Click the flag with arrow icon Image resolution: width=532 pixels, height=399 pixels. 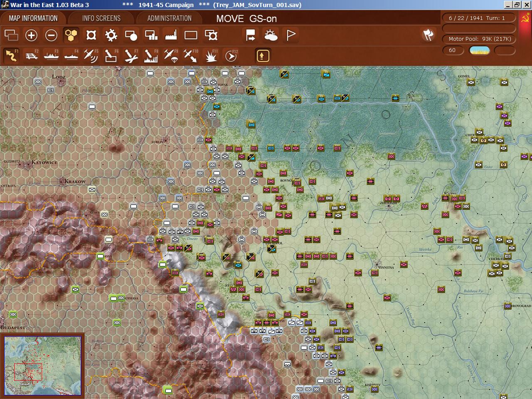tap(251, 35)
